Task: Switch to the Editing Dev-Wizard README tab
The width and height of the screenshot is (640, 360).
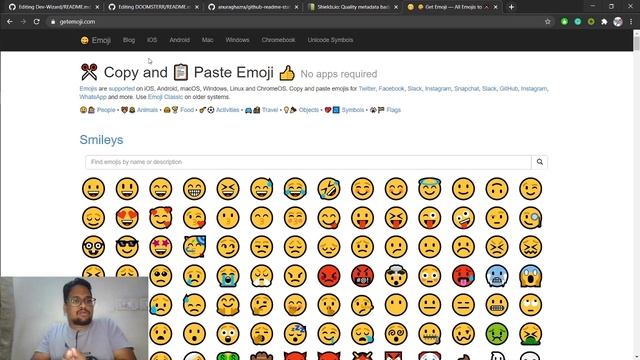Action: coord(54,7)
